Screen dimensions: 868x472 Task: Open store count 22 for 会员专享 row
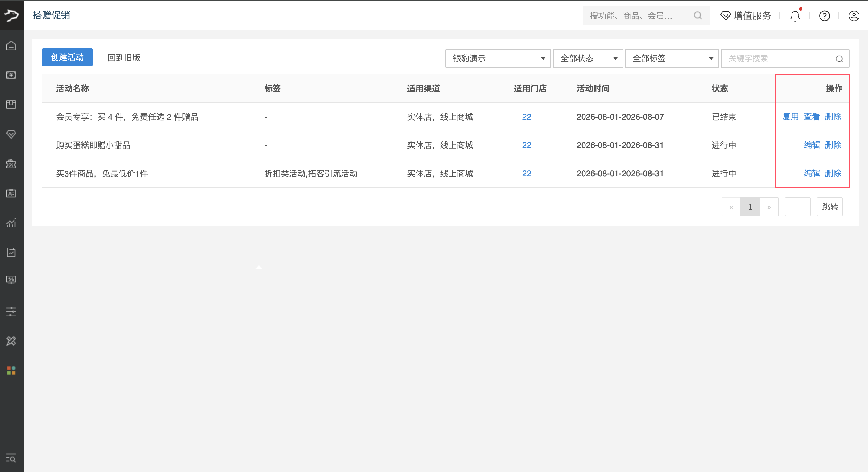point(526,117)
